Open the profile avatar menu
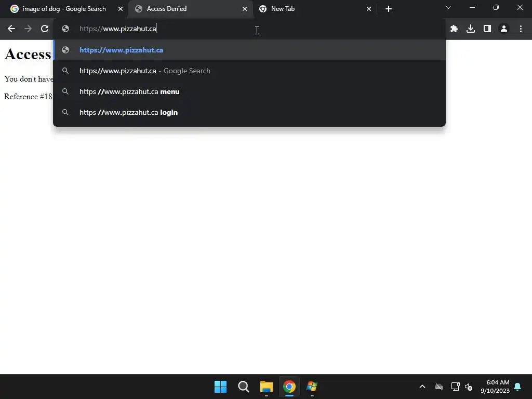This screenshot has height=399, width=532. point(504,29)
